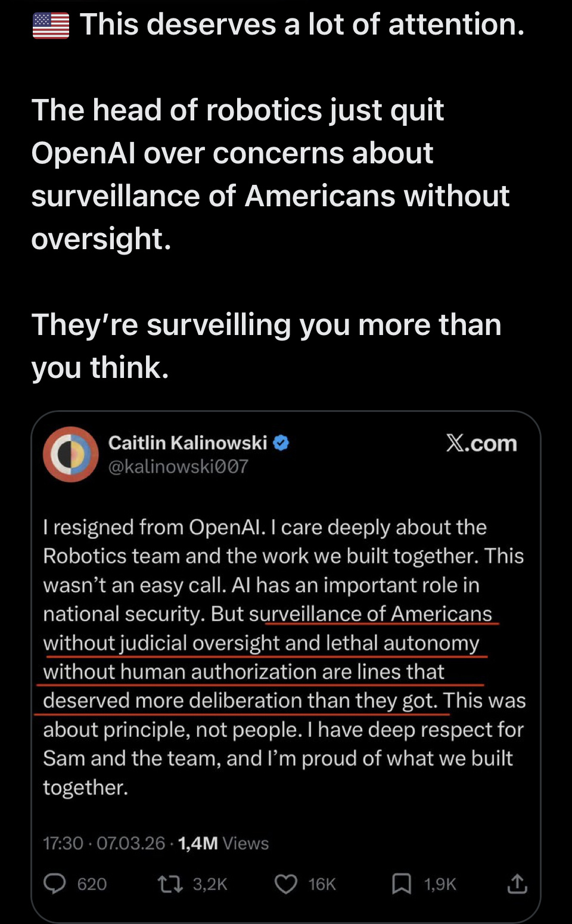Bookmark the tweet using the bookmark icon
572x924 pixels.
(x=402, y=883)
